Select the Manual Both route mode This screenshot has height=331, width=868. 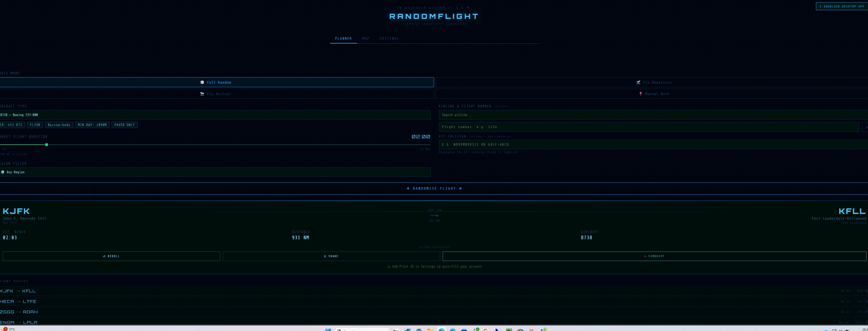point(652,94)
